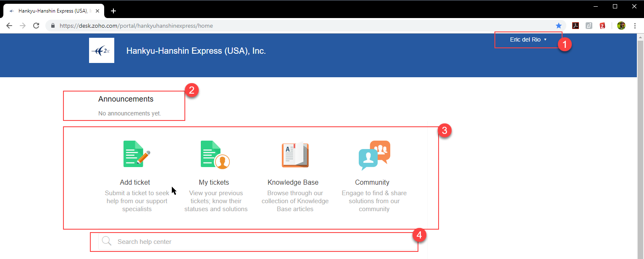Screen dimensions: 644x259
Task: Open the Add ticket link
Action: [135, 182]
